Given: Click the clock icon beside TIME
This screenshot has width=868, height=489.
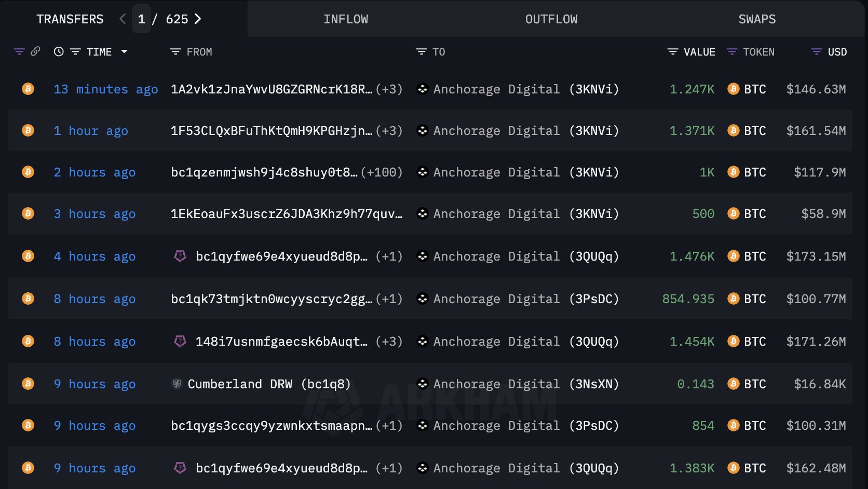Looking at the screenshot, I should [x=59, y=51].
